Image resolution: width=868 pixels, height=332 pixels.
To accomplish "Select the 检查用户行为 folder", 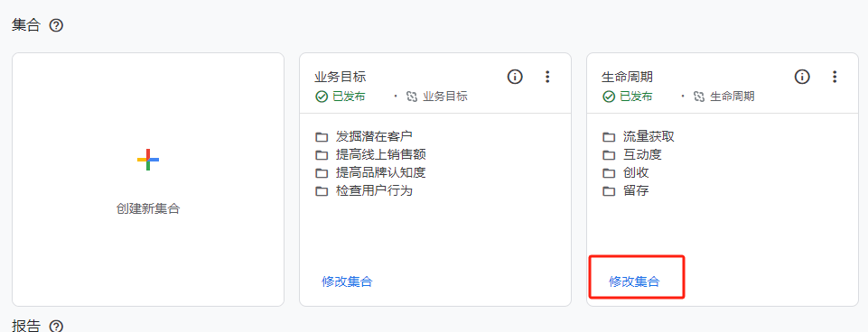I will (364, 191).
